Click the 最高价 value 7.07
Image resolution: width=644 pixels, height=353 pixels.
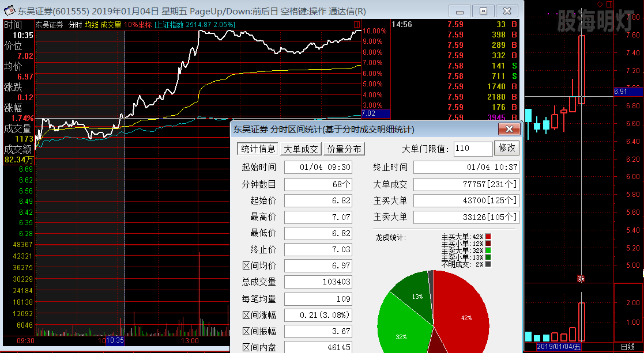coord(318,217)
